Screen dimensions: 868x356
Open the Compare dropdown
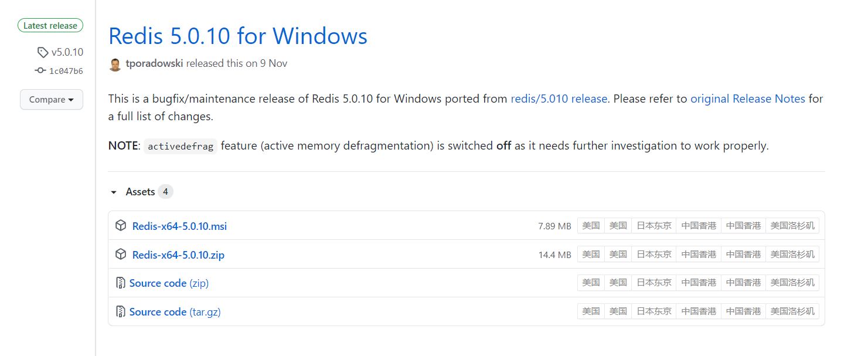(x=51, y=99)
